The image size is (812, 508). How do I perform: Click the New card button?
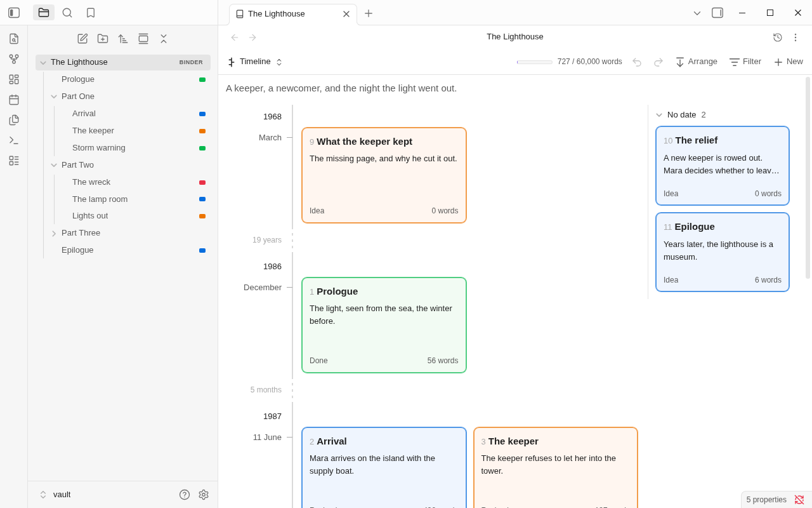pyautogui.click(x=789, y=62)
